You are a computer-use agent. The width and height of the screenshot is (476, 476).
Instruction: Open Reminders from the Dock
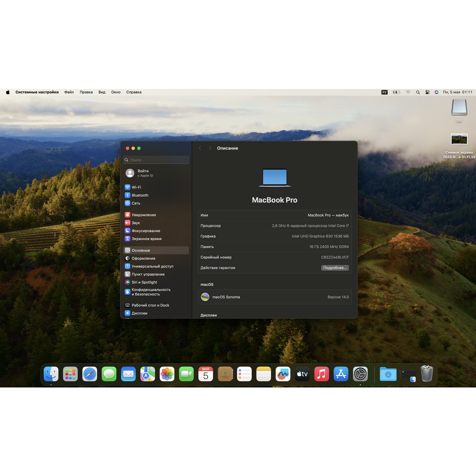pos(244,374)
